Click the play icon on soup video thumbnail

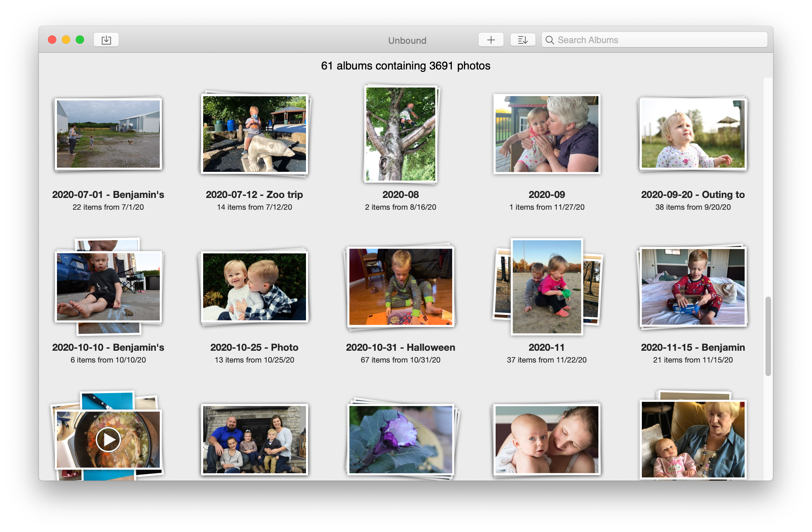[108, 440]
